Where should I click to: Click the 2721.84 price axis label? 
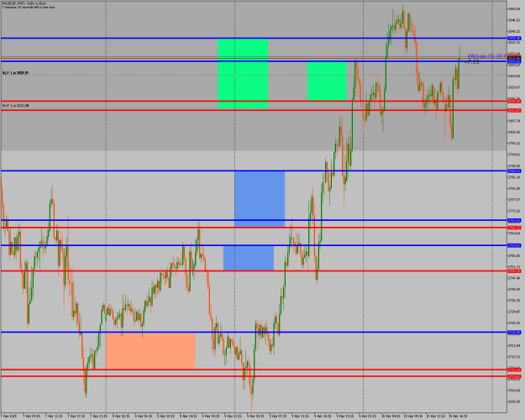(514, 345)
